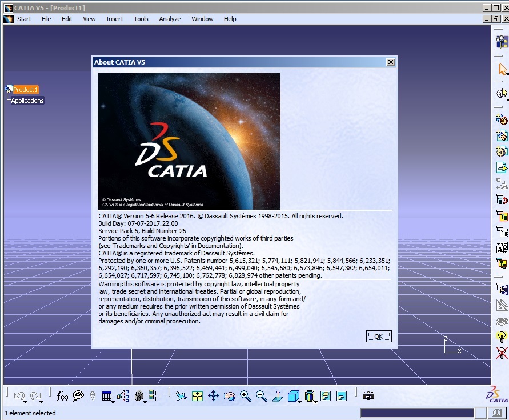Insert a new Part icon
The image size is (509, 420).
click(502, 151)
